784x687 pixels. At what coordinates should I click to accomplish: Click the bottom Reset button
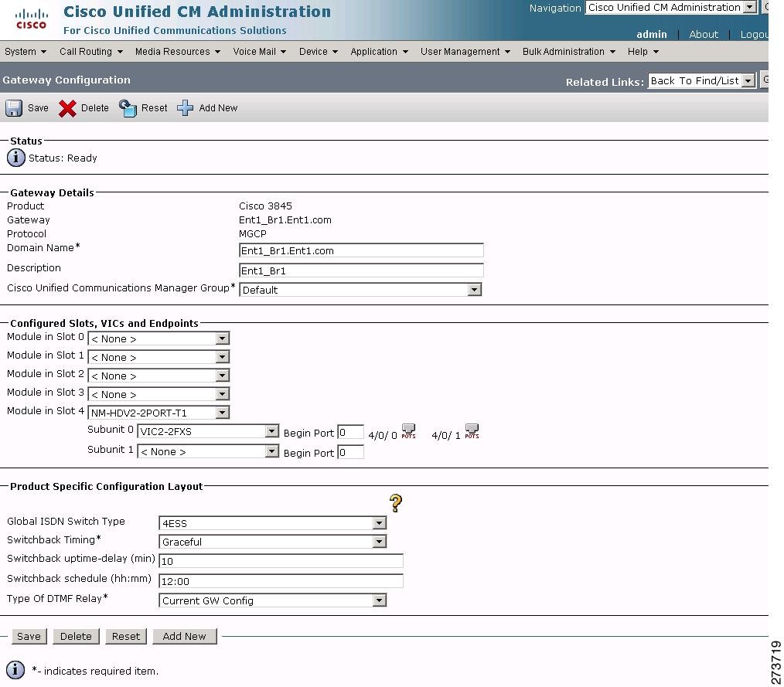pos(126,636)
